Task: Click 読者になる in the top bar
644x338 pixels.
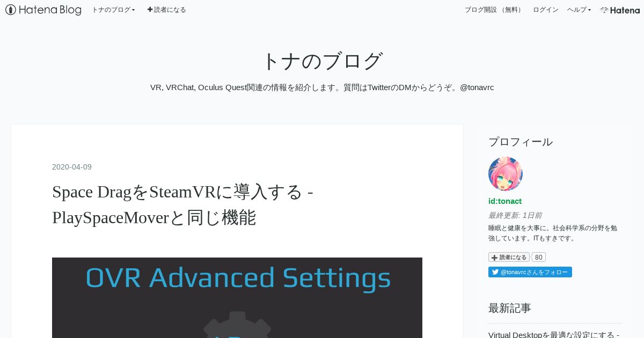Action: (166, 10)
